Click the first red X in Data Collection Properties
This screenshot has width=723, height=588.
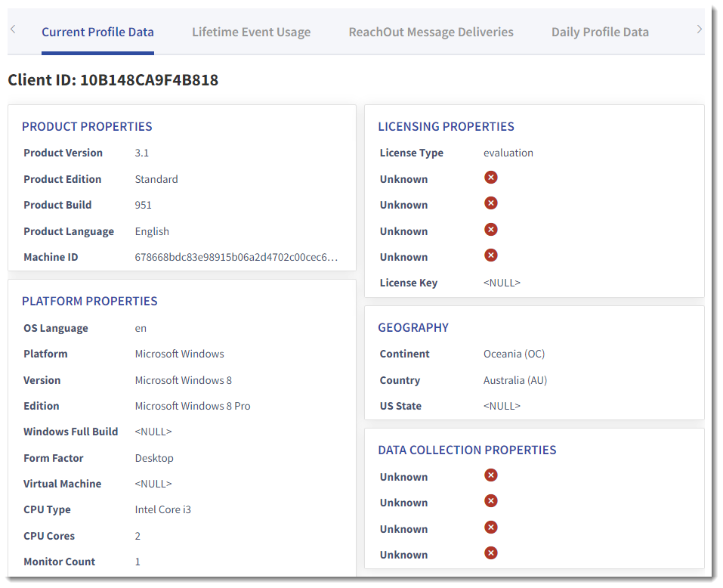click(x=490, y=475)
